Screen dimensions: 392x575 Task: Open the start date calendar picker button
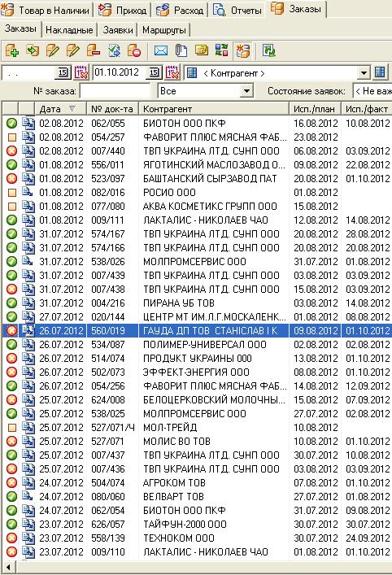click(x=63, y=72)
